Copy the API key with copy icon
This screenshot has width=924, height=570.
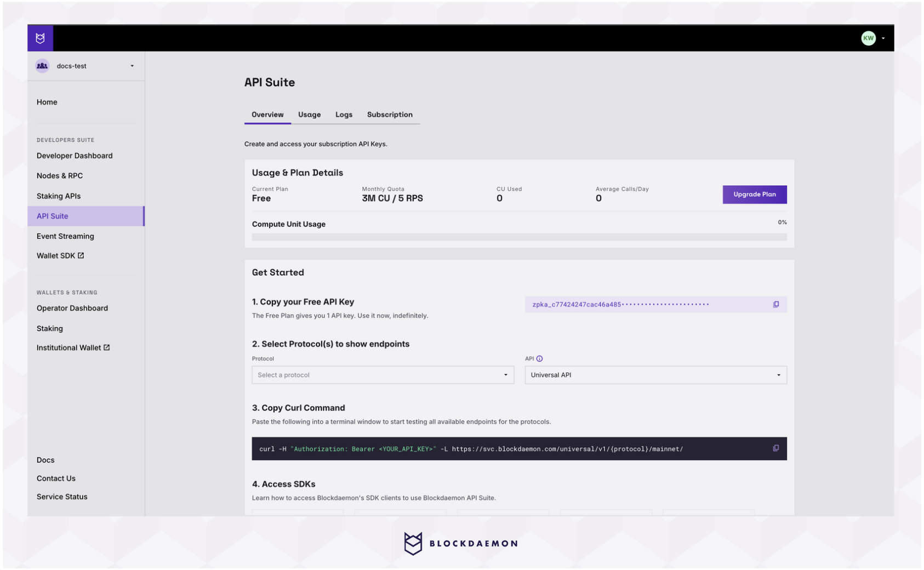click(x=776, y=304)
